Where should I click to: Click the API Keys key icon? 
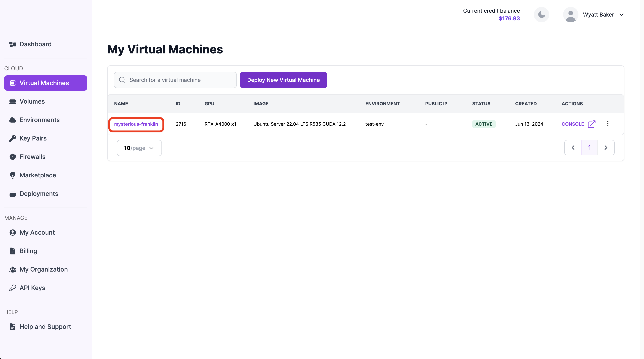(x=12, y=288)
